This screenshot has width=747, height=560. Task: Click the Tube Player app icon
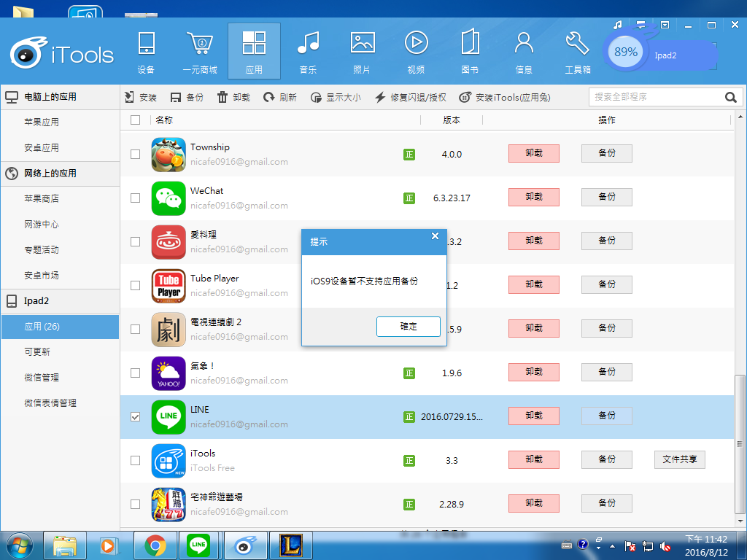169,286
